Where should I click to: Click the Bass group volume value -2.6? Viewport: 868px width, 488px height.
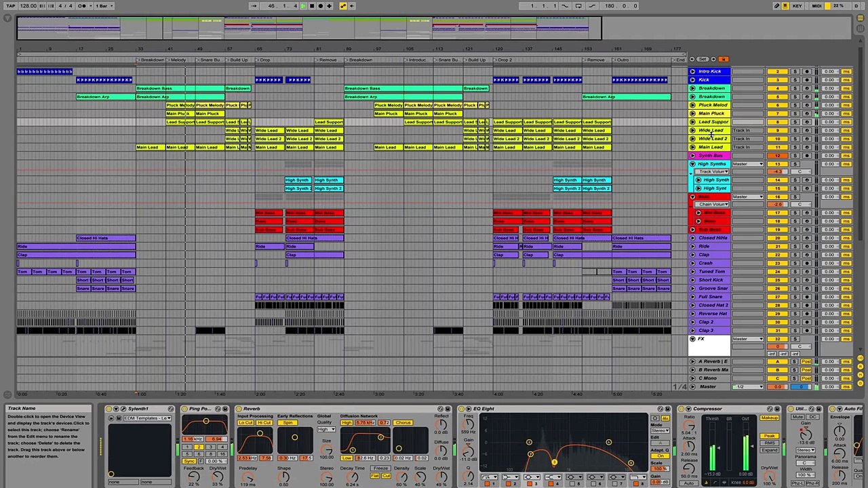777,204
